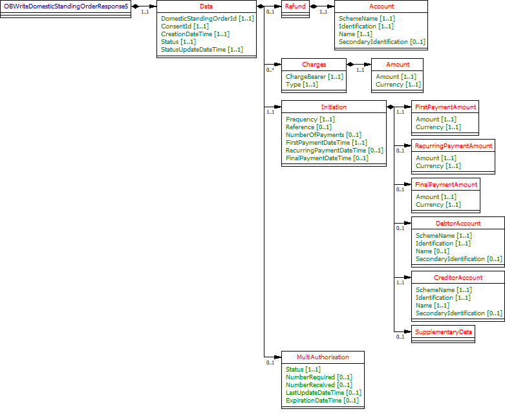Screen dimensions: 505x420
Task: Click the FinalPaymentAmount class title
Action: pyautogui.click(x=446, y=184)
